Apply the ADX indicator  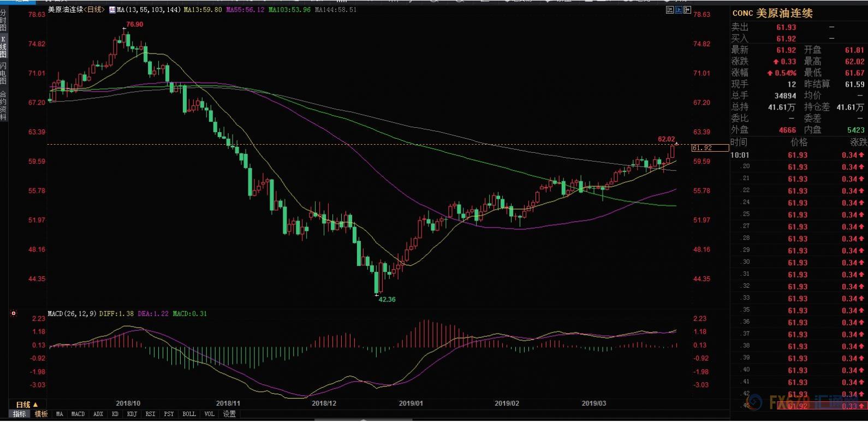tap(98, 414)
